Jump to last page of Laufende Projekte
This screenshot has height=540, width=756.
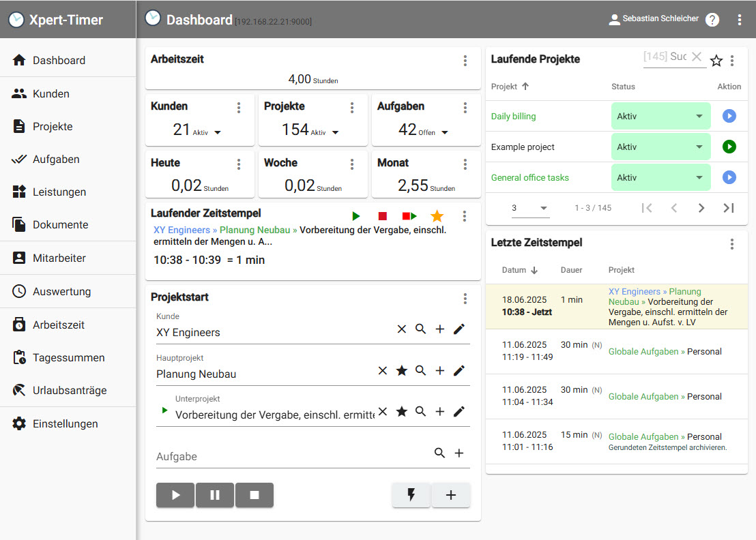point(729,208)
